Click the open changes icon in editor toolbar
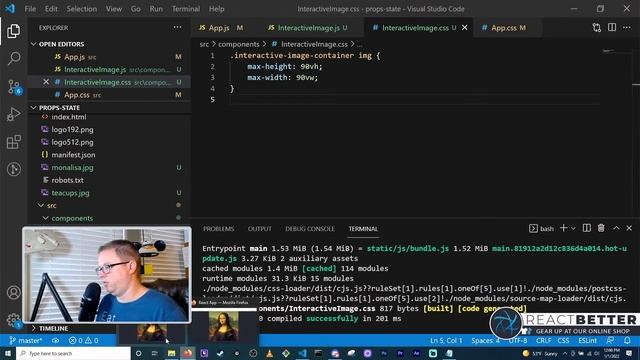Viewport: 640px width, 360px height. [x=597, y=27]
